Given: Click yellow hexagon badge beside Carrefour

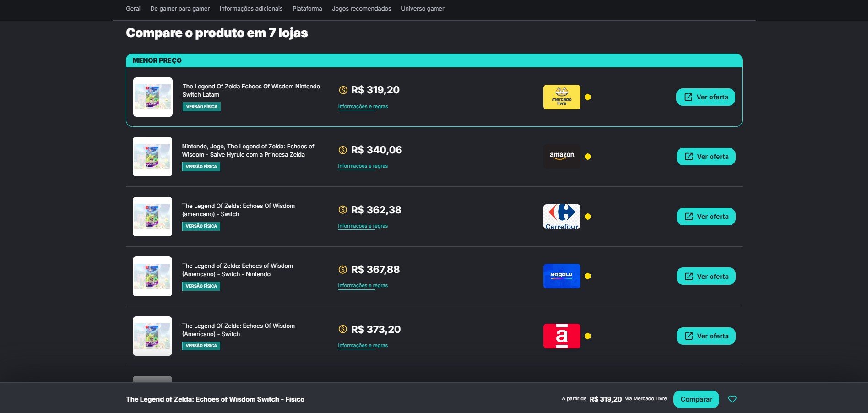Looking at the screenshot, I should pos(588,217).
